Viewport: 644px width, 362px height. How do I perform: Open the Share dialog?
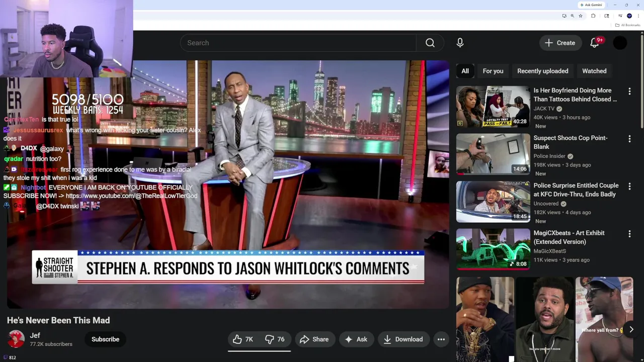pyautogui.click(x=314, y=339)
